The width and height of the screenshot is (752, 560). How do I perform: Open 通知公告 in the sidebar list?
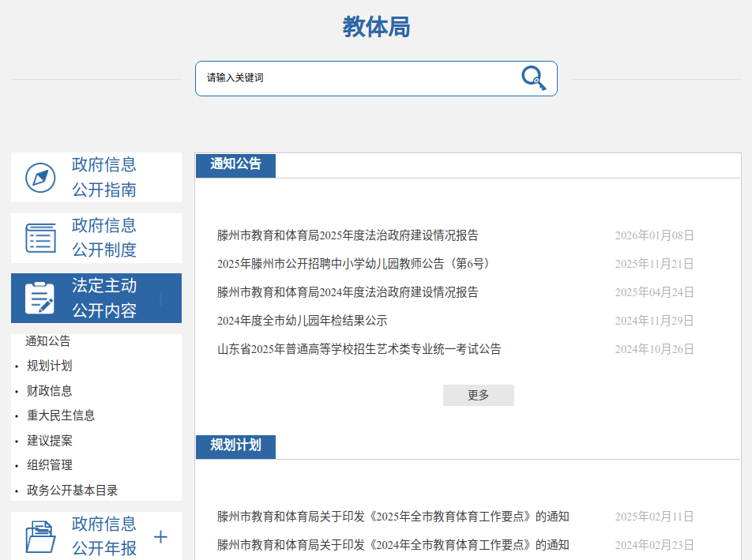click(x=48, y=341)
